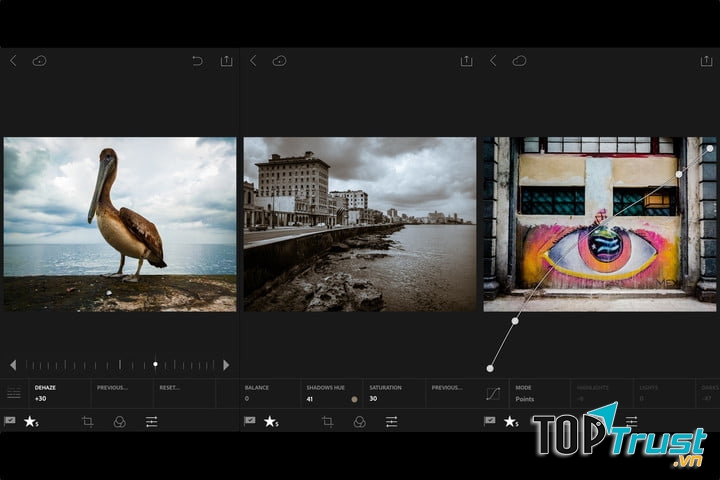Set star rating under pelican photo
This screenshot has width=720, height=480.
31,421
